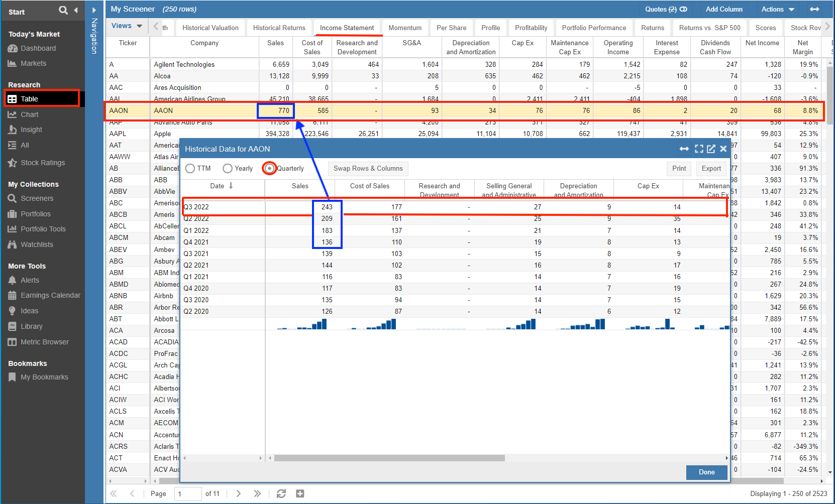Switch to Momentum tab
This screenshot has height=504, width=835.
point(405,28)
